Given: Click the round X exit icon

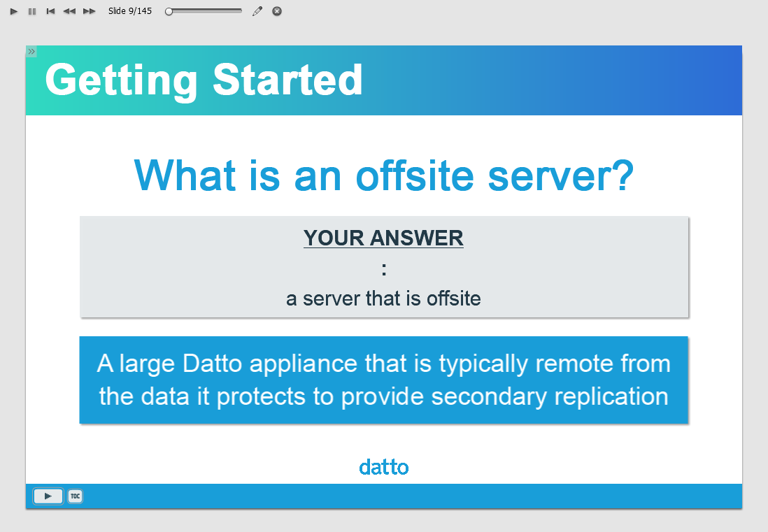Looking at the screenshot, I should pyautogui.click(x=277, y=11).
